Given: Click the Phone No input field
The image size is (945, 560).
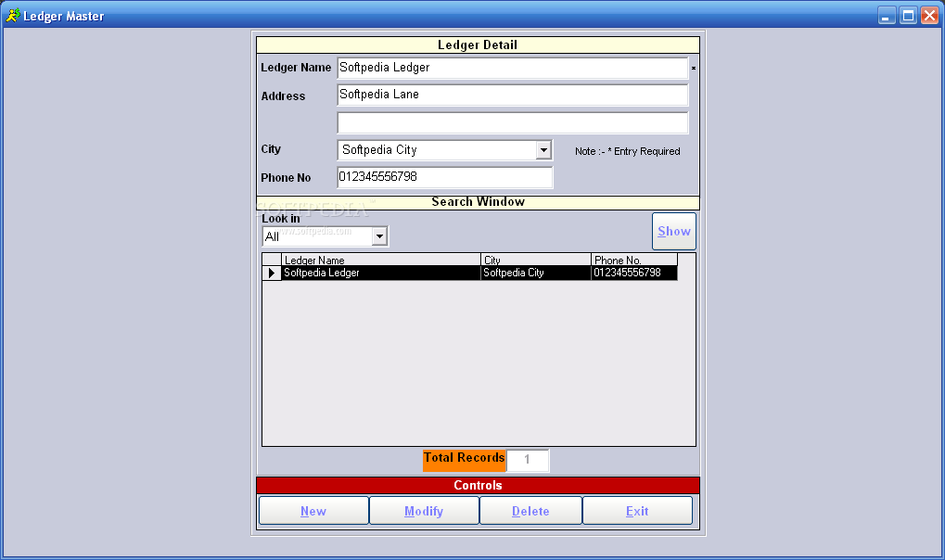Looking at the screenshot, I should point(445,177).
